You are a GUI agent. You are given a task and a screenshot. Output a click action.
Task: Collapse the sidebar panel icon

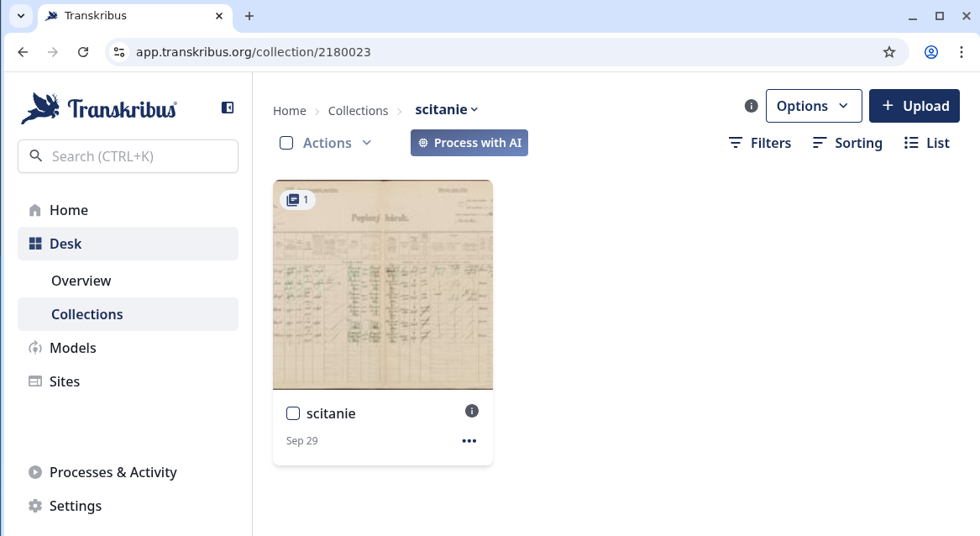pyautogui.click(x=227, y=108)
